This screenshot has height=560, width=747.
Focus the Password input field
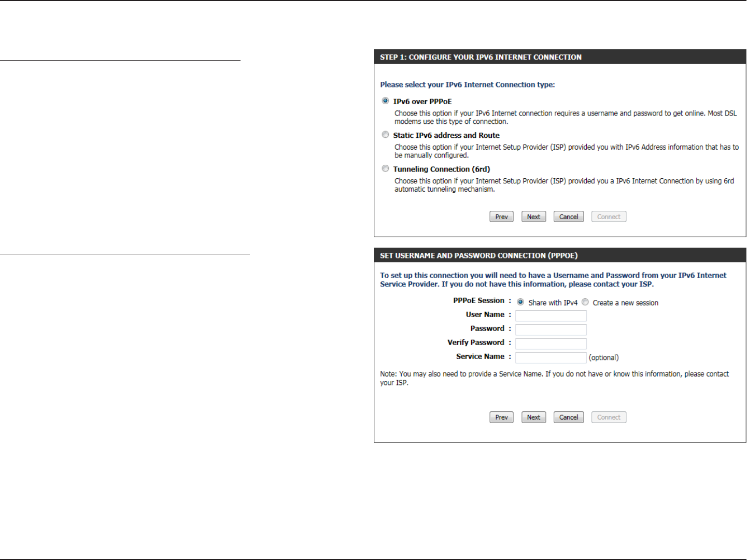pos(551,330)
